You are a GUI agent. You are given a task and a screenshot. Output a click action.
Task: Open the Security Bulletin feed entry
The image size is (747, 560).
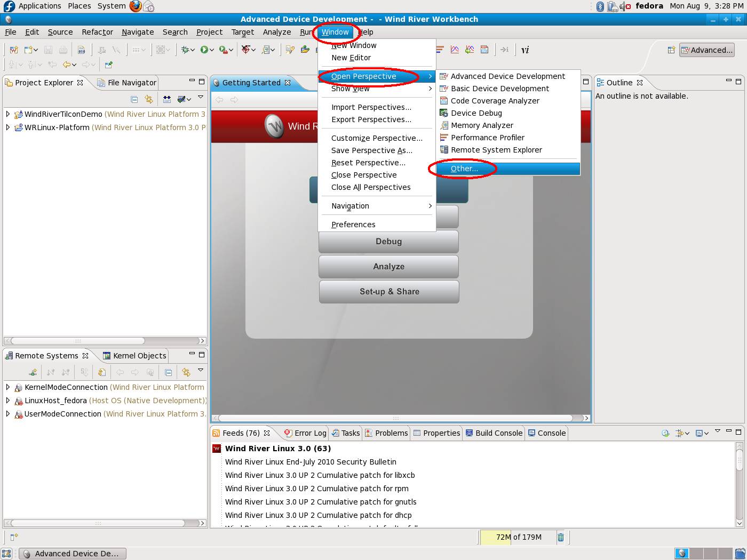click(311, 462)
